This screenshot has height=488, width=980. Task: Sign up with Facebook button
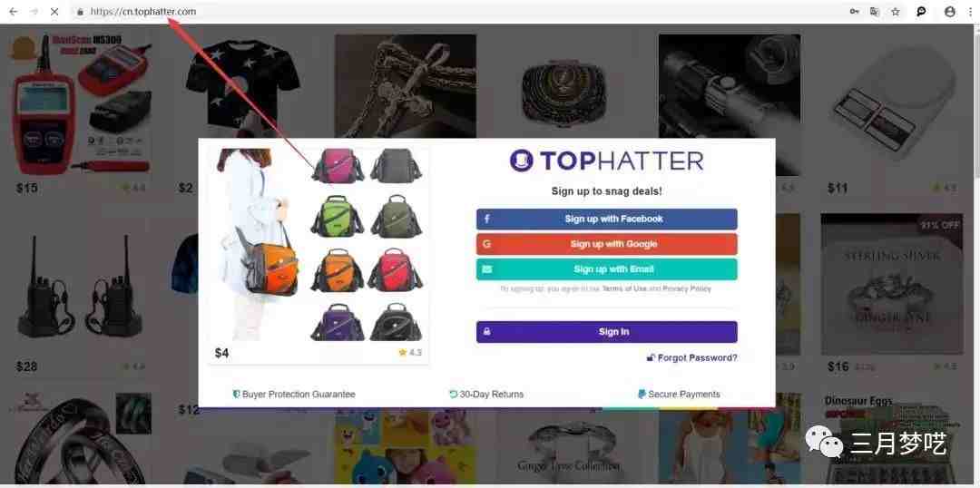pyautogui.click(x=606, y=219)
